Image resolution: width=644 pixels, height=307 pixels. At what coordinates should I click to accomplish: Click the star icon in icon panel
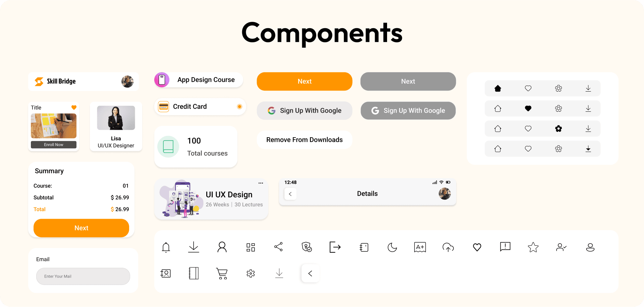tap(533, 247)
